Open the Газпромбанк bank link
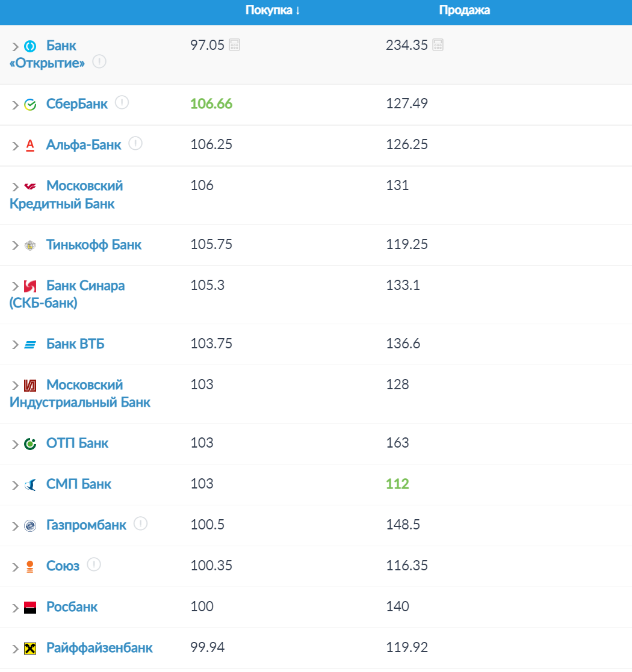The height and width of the screenshot is (672, 632). coord(86,525)
